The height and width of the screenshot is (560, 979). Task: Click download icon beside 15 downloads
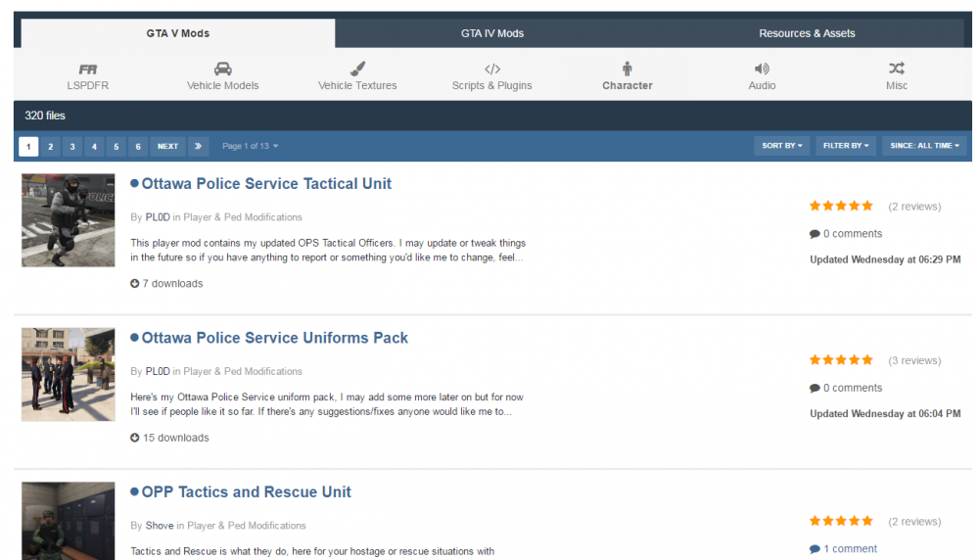coord(135,438)
